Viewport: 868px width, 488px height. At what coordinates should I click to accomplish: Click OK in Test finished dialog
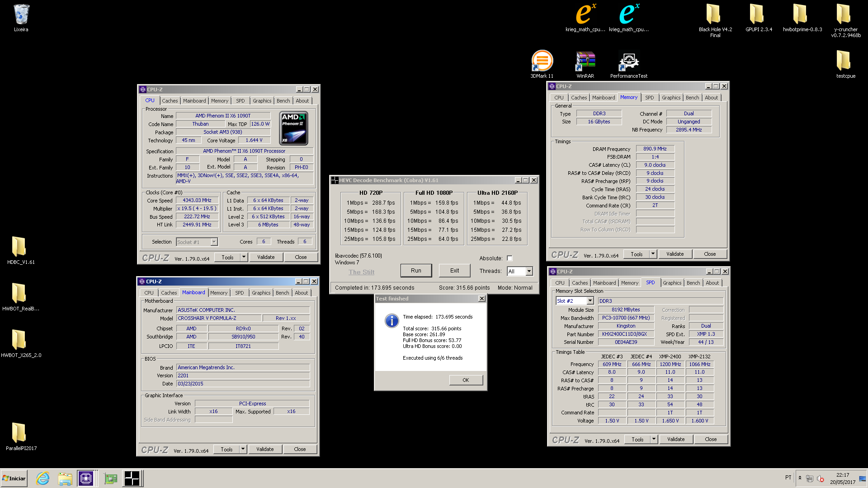pos(466,380)
